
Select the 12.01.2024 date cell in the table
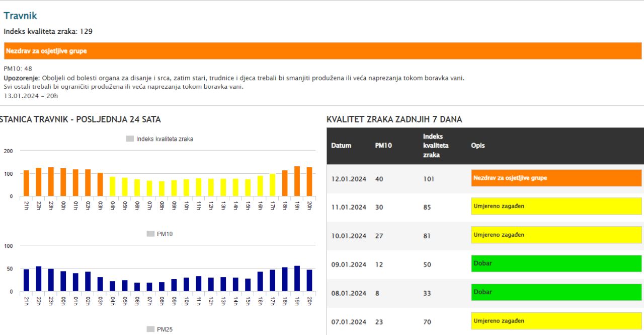(349, 179)
